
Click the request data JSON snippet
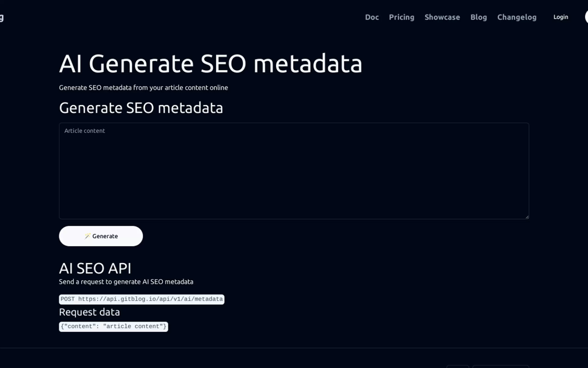(113, 326)
